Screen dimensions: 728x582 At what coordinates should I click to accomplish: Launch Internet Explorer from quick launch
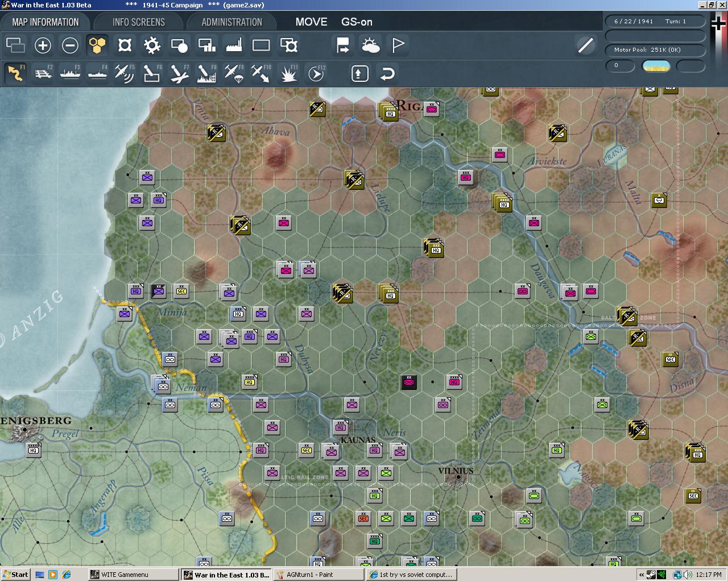click(x=67, y=575)
